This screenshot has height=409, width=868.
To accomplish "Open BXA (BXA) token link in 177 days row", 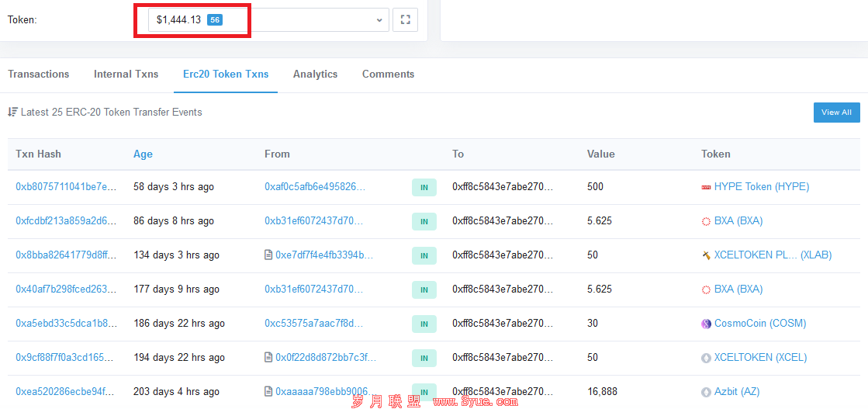I will pos(738,289).
